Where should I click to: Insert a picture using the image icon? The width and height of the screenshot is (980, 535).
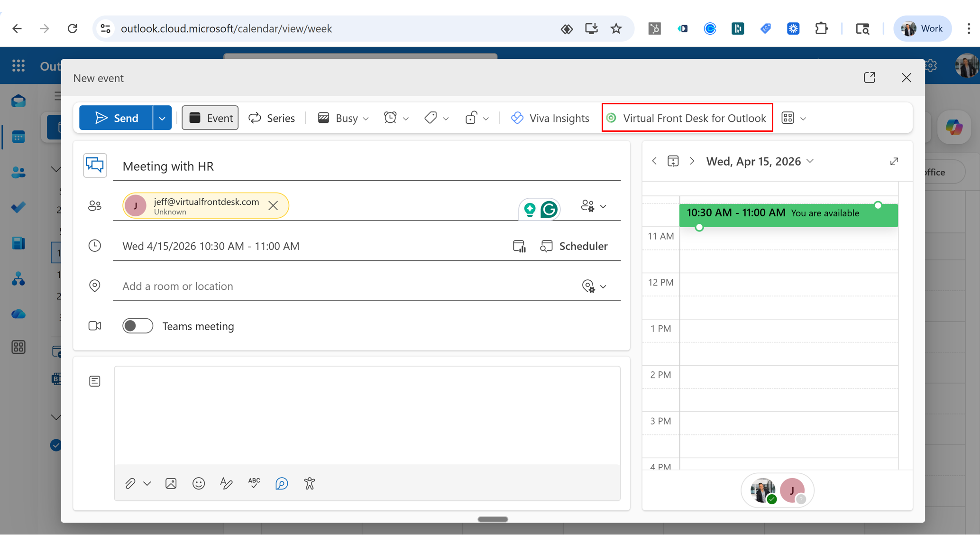click(171, 483)
